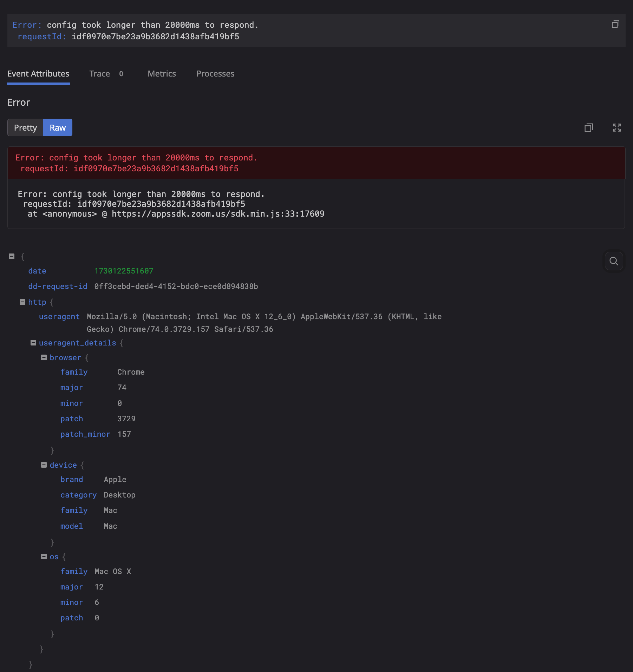
Task: Click the useragent attribute key
Action: coord(59,317)
